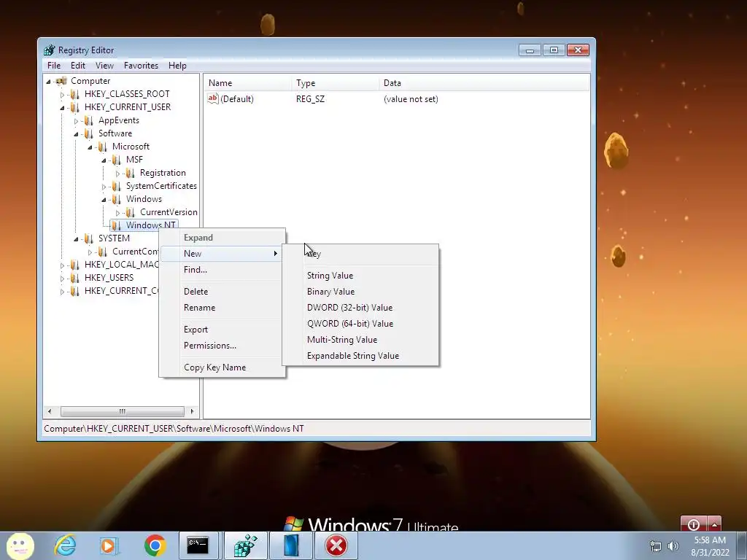Click the Type column header
Viewport: 747px width, 560px height.
(x=336, y=83)
